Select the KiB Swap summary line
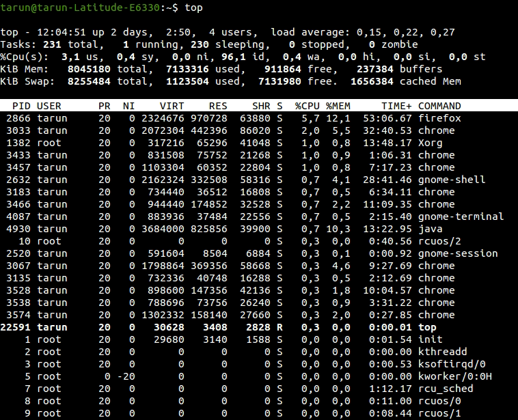This screenshot has height=420, width=518. (x=230, y=81)
